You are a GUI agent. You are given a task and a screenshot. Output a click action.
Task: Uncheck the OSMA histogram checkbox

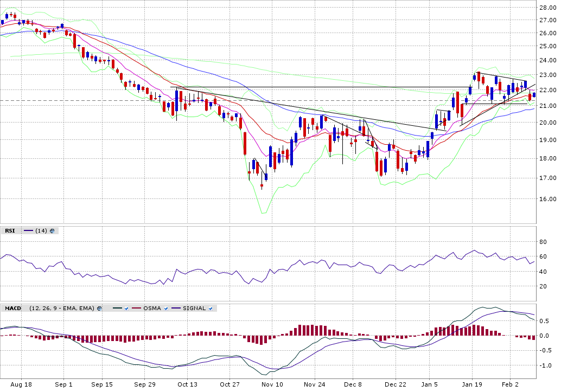pyautogui.click(x=166, y=308)
